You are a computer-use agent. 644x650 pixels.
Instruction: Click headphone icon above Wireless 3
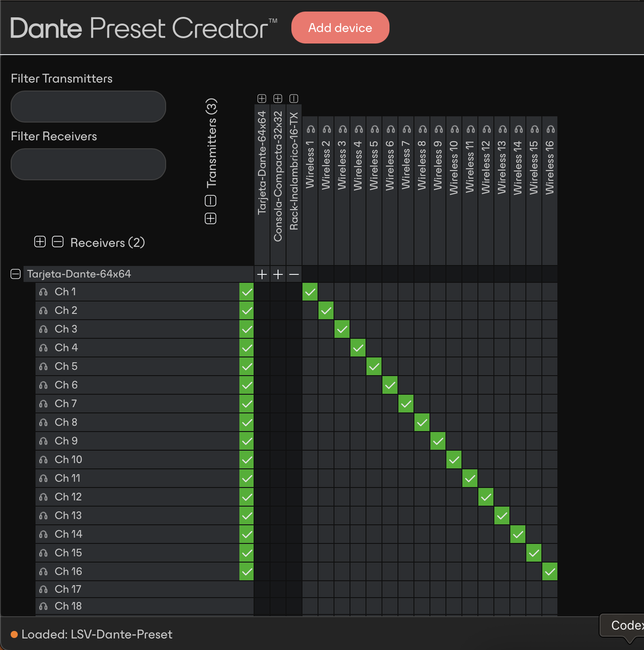coord(342,129)
